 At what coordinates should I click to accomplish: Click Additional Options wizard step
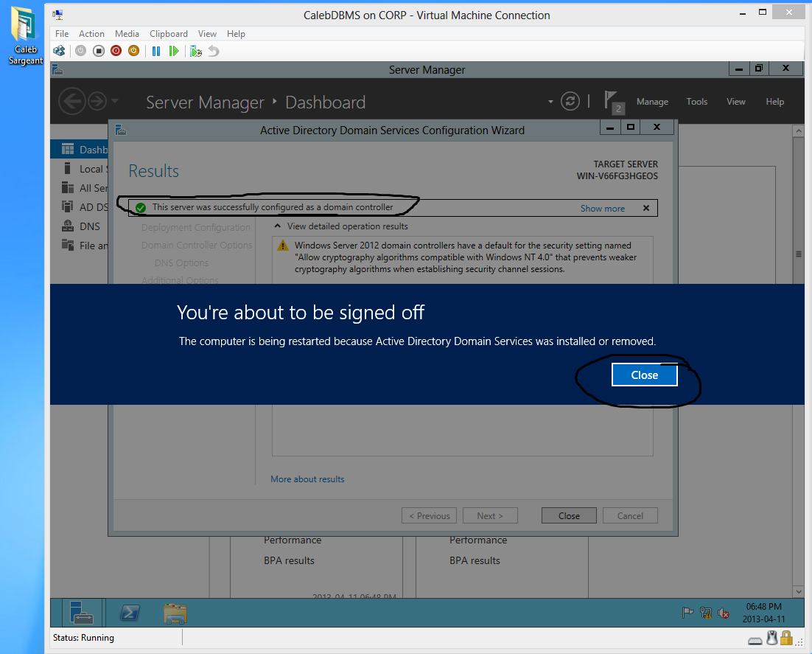coord(180,280)
